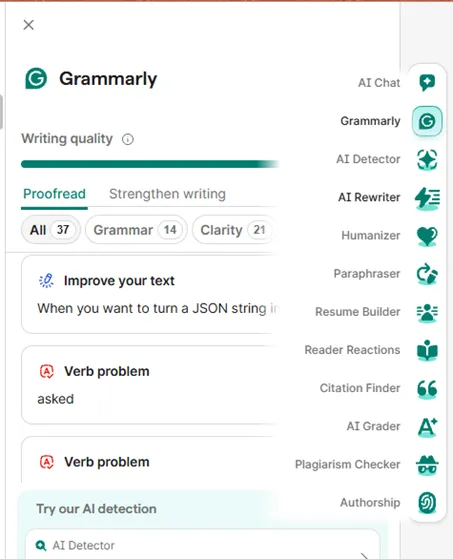Viewport: 453px width, 559px height.
Task: Select the Reader Reactions book icon
Action: [427, 350]
